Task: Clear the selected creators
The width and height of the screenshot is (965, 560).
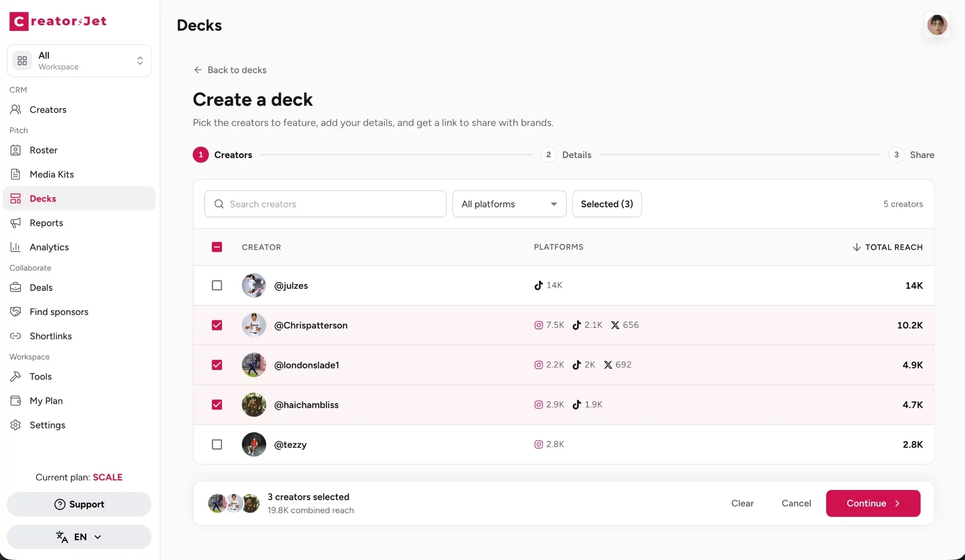Action: 742,504
